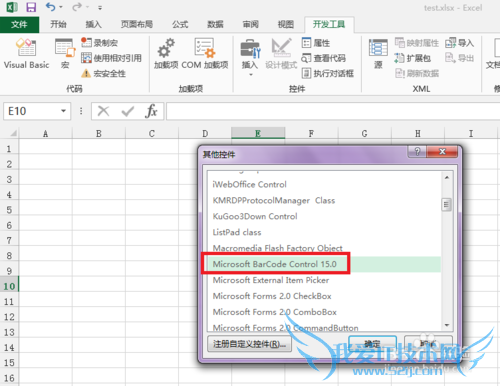500x386 pixels.
Task: Select the Developer (开发工具) tab
Action: tap(329, 24)
